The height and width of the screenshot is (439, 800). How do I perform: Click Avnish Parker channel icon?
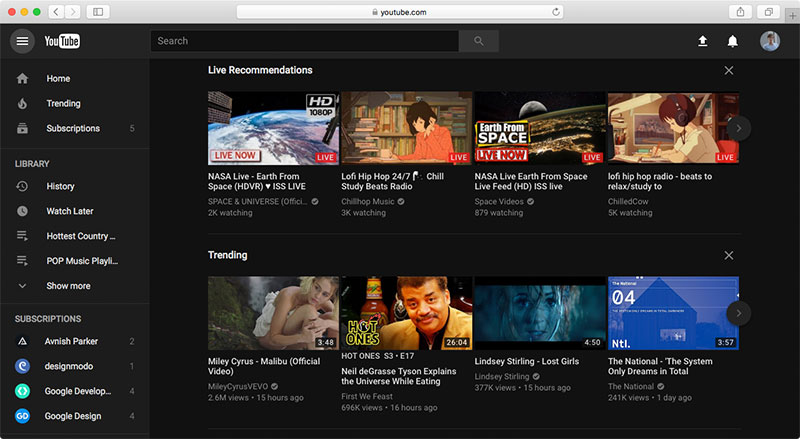click(x=22, y=341)
